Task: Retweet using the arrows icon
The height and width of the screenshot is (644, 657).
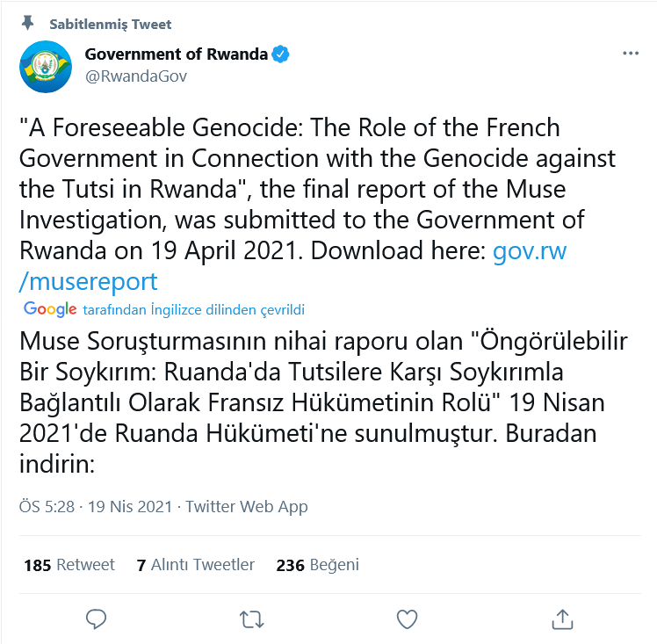Action: (251, 619)
